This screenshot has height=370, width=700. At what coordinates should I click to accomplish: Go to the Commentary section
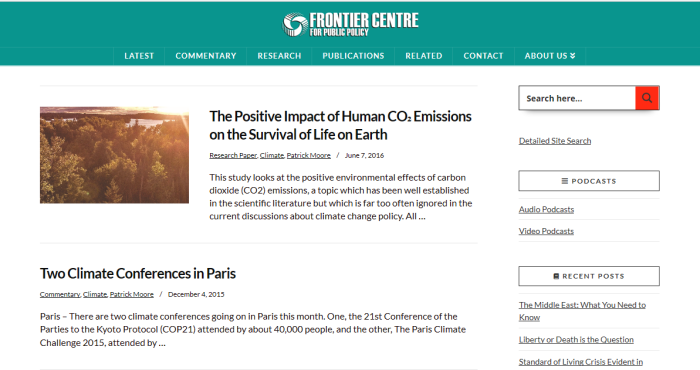tap(205, 56)
